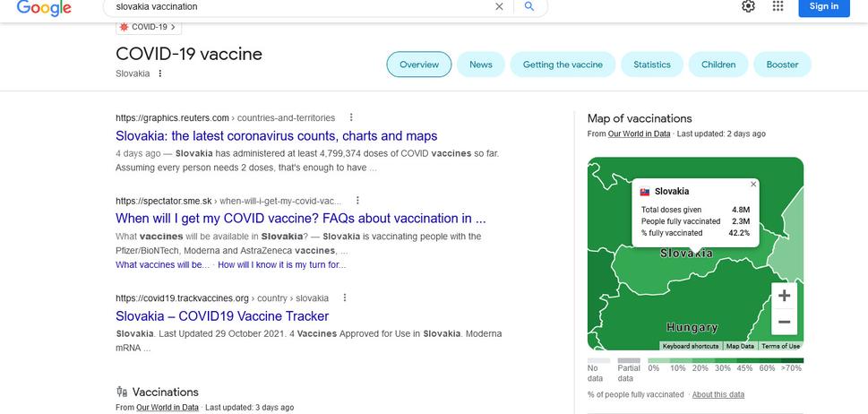Image resolution: width=868 pixels, height=414 pixels.
Task: Click Hungary label on the map
Action: [692, 327]
